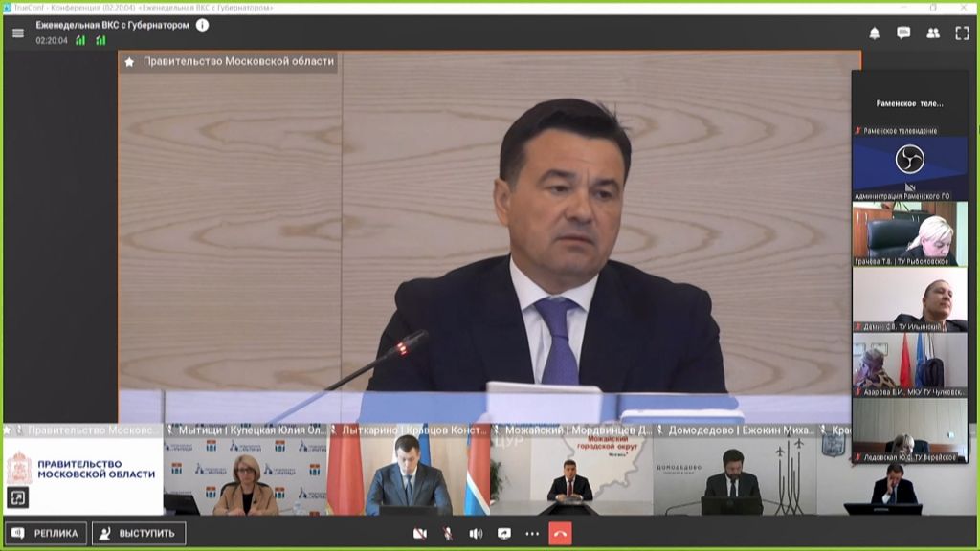Click the star icon on the main video label
This screenshot has height=551, width=980.
pyautogui.click(x=129, y=62)
